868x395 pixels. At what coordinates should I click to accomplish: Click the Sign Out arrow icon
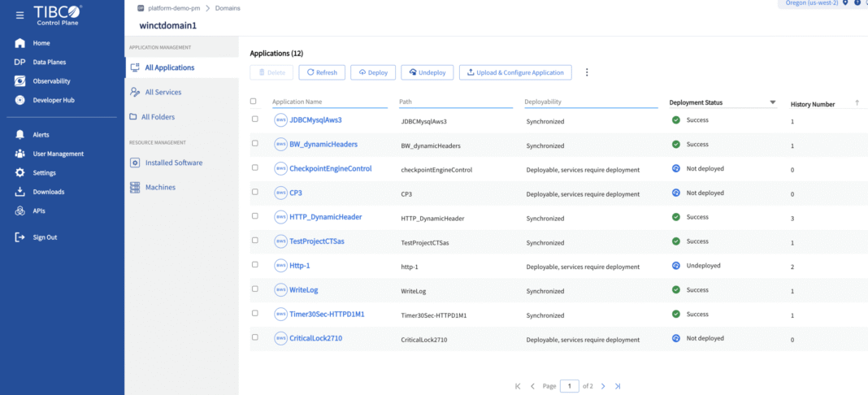point(20,237)
